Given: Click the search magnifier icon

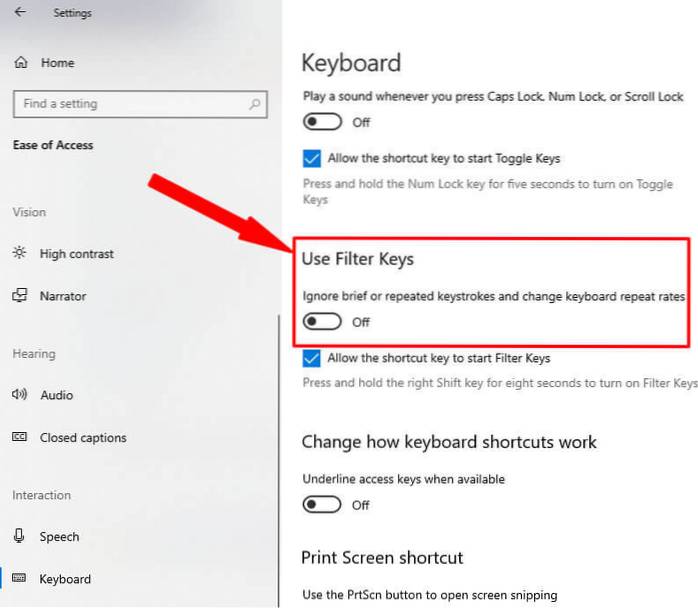Looking at the screenshot, I should coord(255,104).
